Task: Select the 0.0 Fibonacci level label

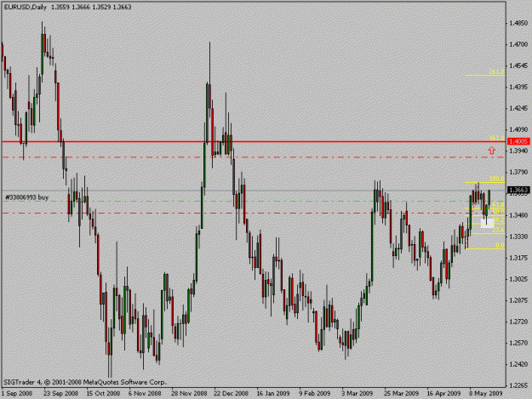Action: click(x=500, y=245)
